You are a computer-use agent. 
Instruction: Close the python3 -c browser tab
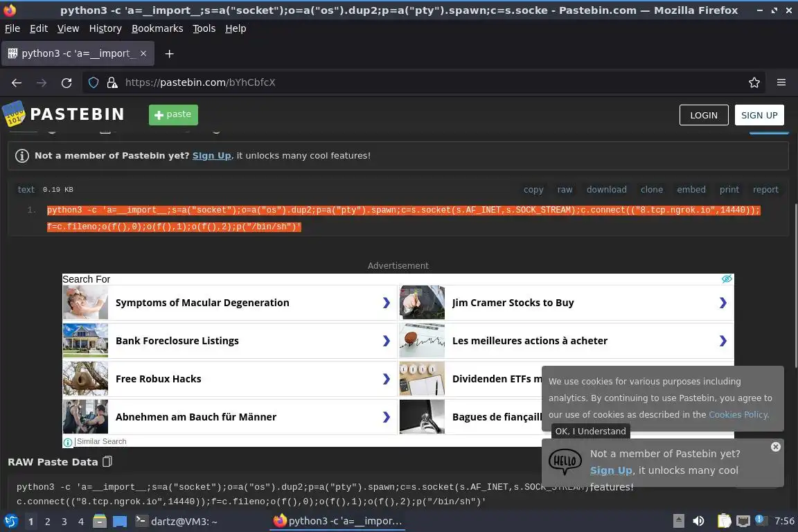[143, 53]
